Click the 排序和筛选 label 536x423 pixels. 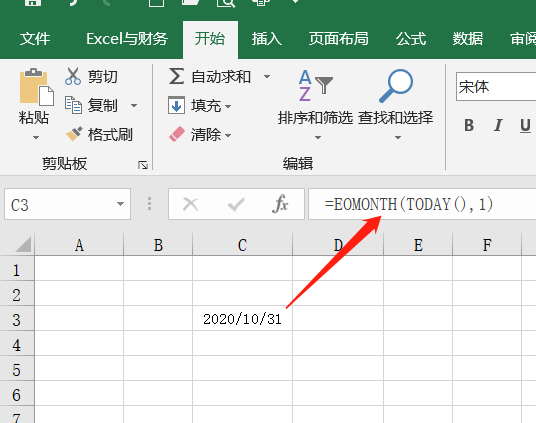315,118
